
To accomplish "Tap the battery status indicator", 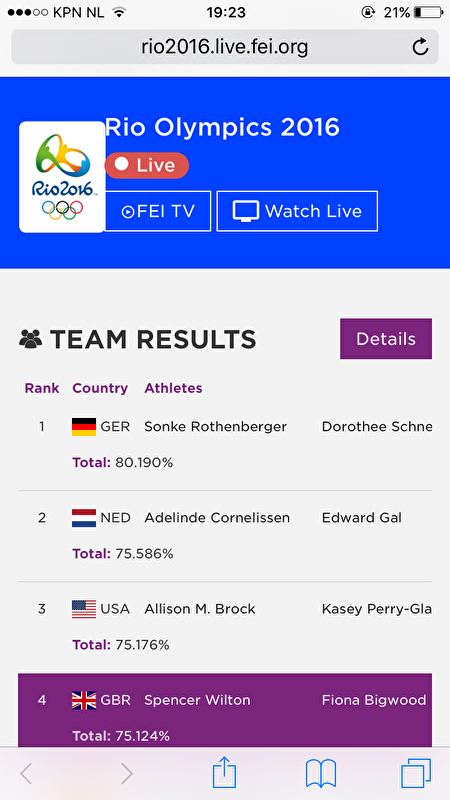I will (x=429, y=12).
